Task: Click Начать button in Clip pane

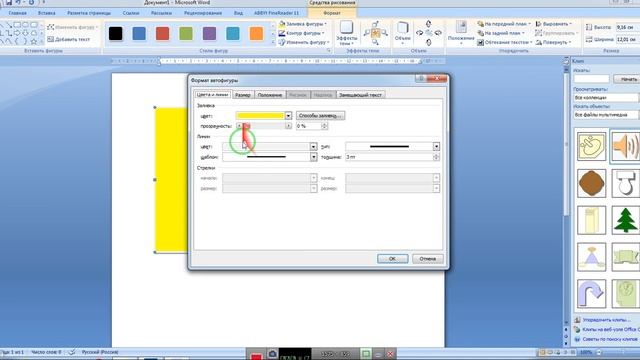Action: pyautogui.click(x=627, y=79)
